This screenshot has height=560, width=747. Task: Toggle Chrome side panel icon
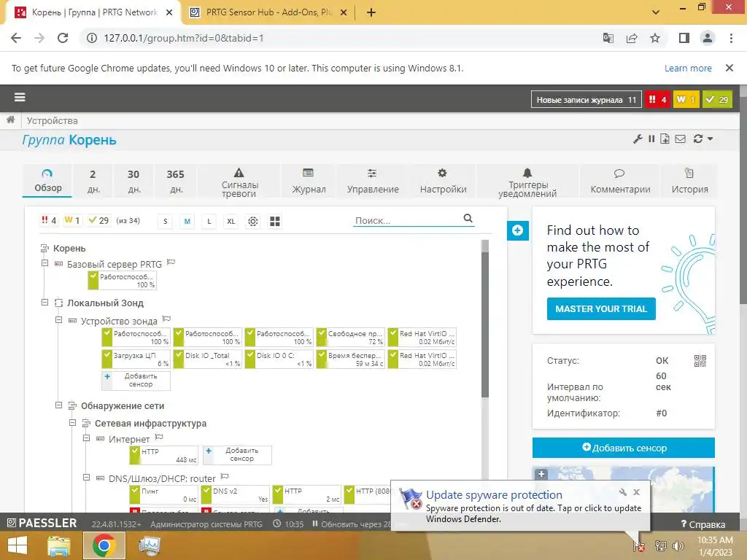684,38
